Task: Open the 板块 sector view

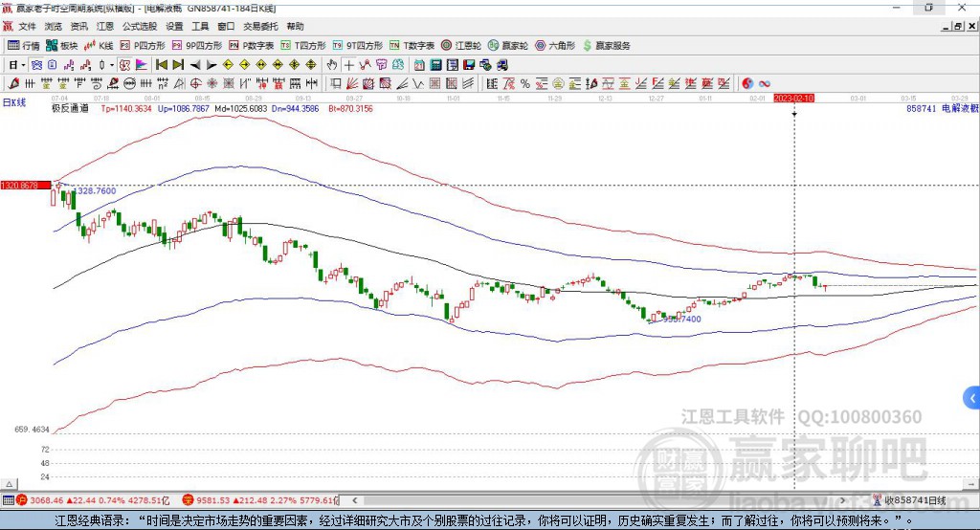Action: click(x=62, y=46)
